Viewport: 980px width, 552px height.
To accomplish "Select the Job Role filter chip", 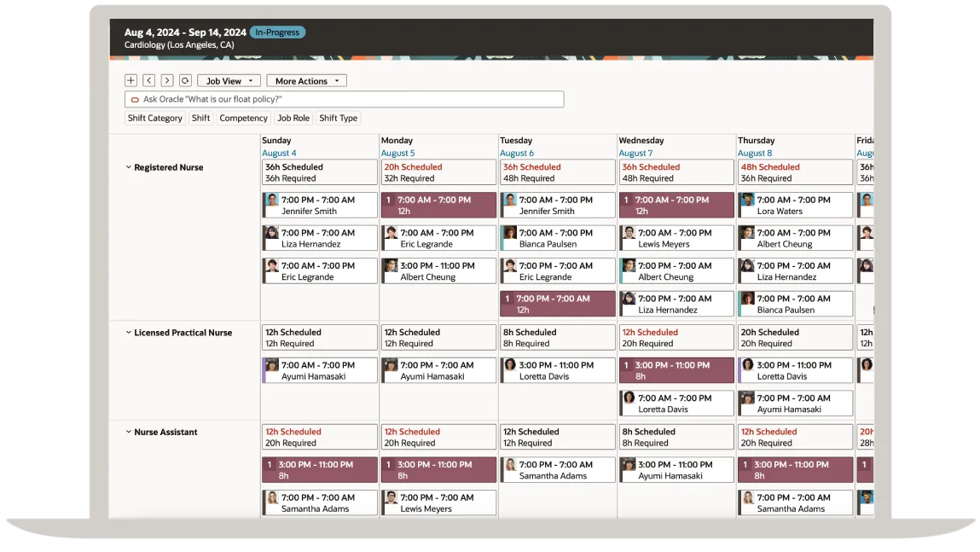I will (x=293, y=118).
